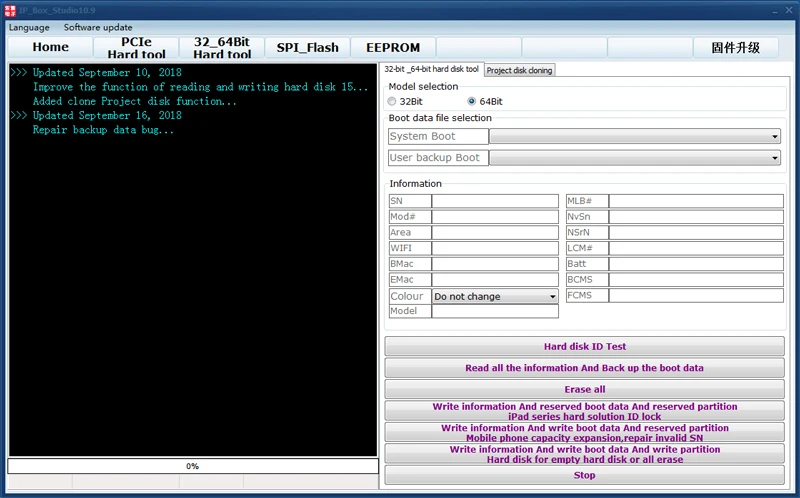Click the BMac input field
This screenshot has width=800, height=498.
(495, 264)
